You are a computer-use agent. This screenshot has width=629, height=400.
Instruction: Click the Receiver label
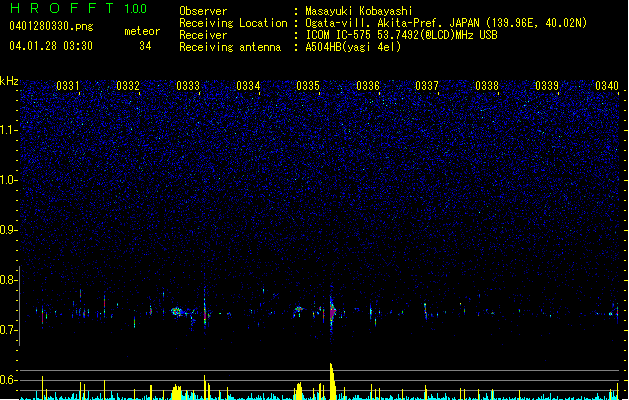tap(203, 35)
